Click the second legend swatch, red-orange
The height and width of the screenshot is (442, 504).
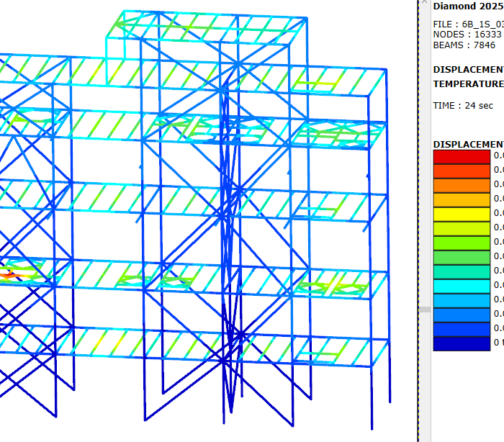click(461, 171)
